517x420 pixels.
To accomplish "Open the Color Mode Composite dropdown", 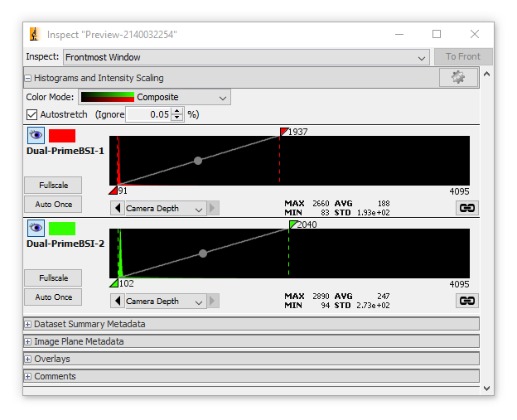I will [x=154, y=97].
